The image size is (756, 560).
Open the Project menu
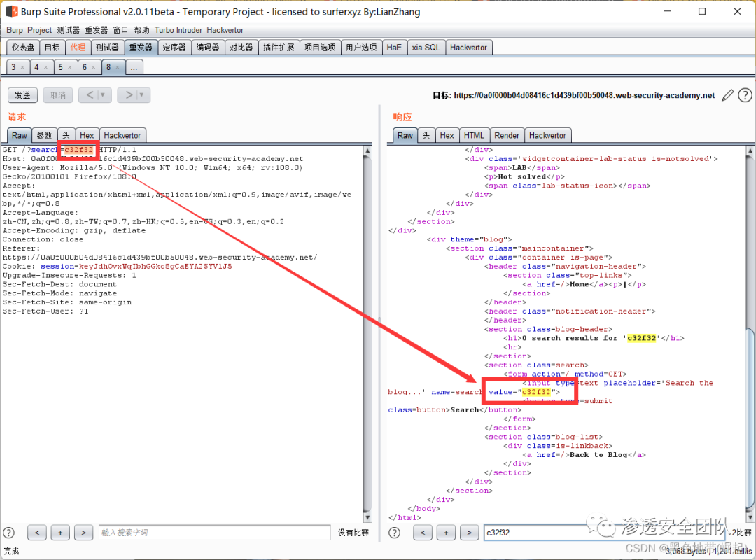pyautogui.click(x=39, y=30)
